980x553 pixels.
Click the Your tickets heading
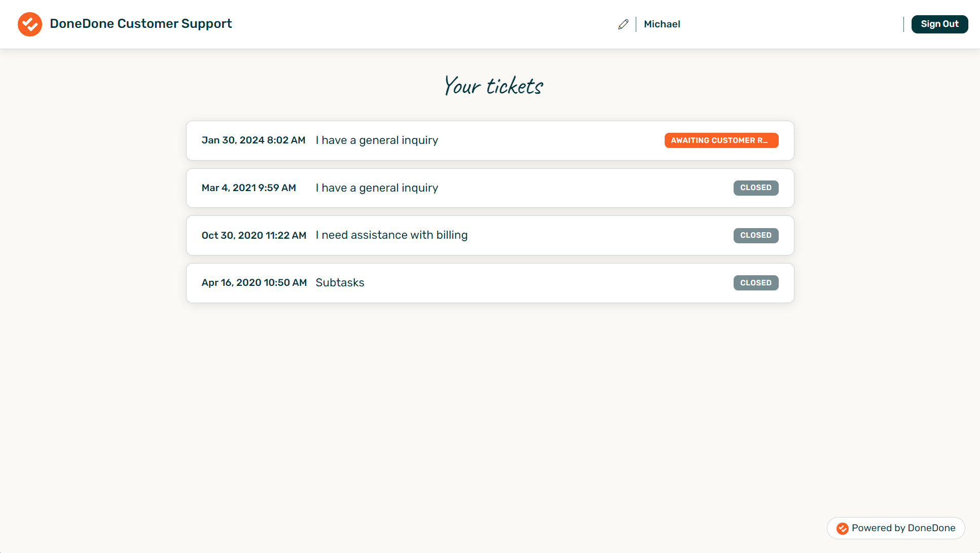tap(493, 85)
